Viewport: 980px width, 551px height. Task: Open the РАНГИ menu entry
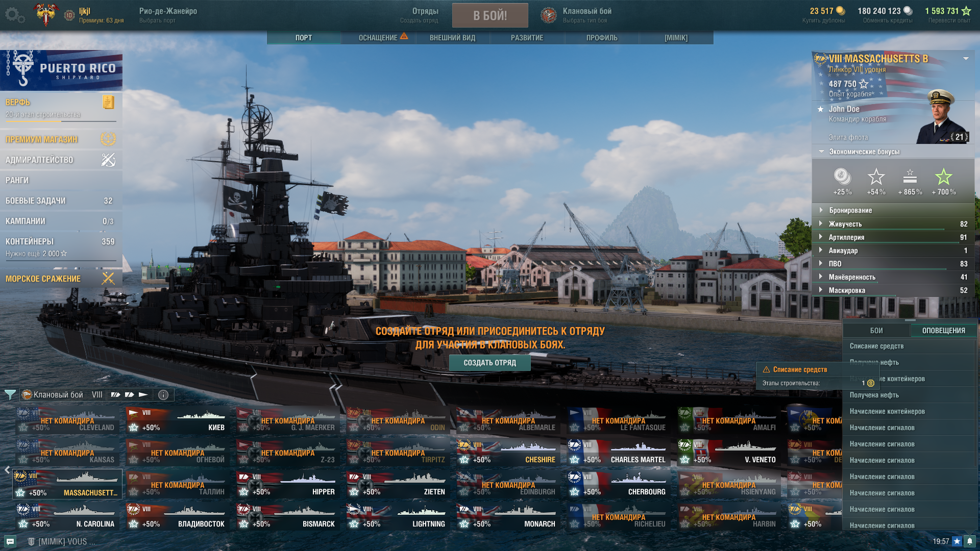pos(61,180)
